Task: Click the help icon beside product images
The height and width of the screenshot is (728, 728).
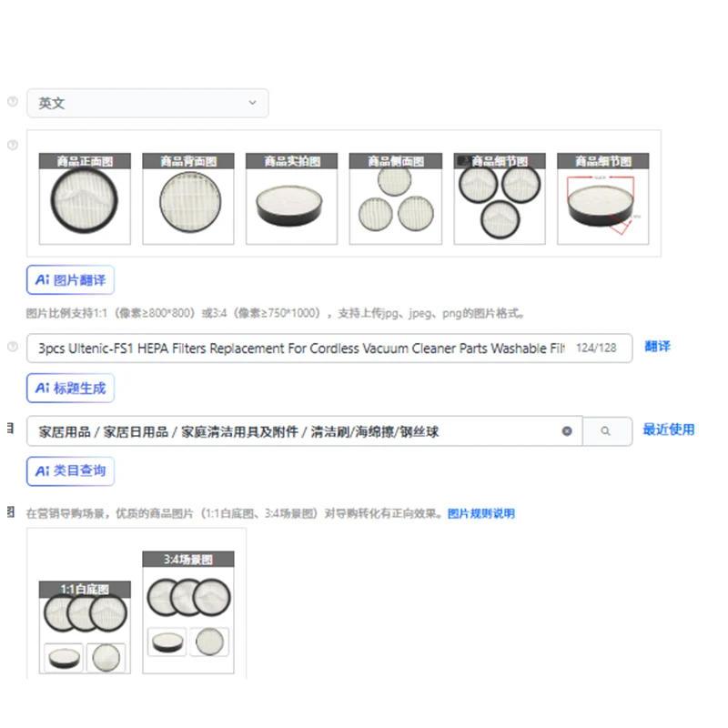Action: pyautogui.click(x=13, y=145)
